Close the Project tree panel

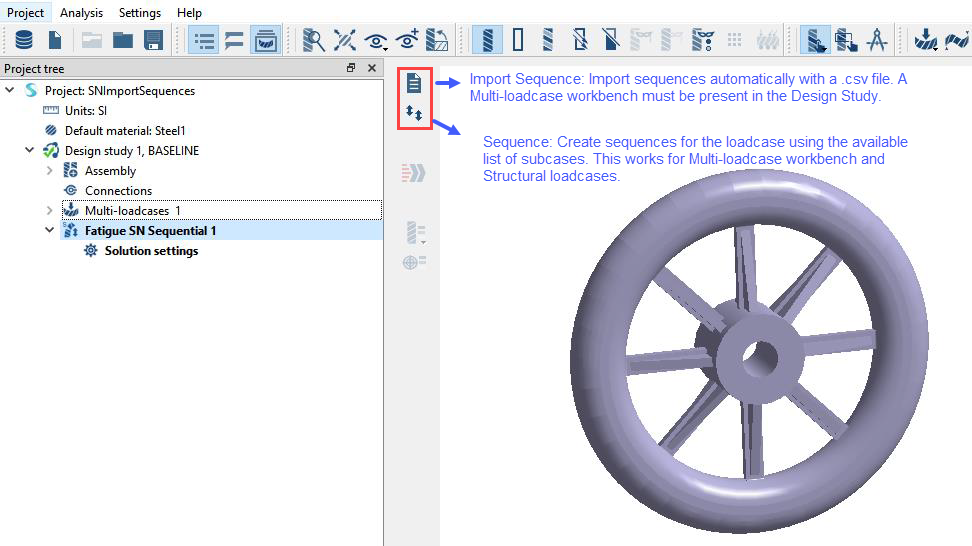tap(372, 68)
